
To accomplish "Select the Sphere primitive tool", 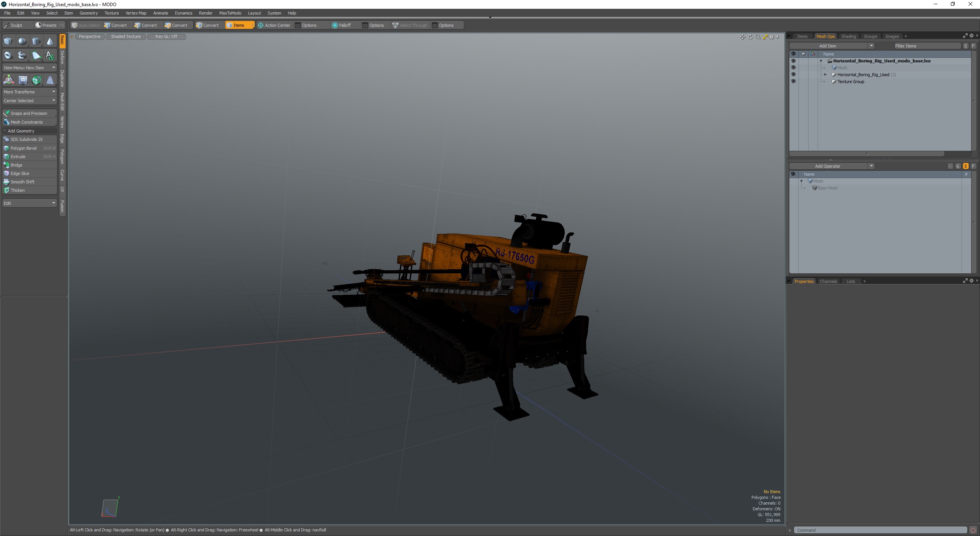I will [22, 41].
